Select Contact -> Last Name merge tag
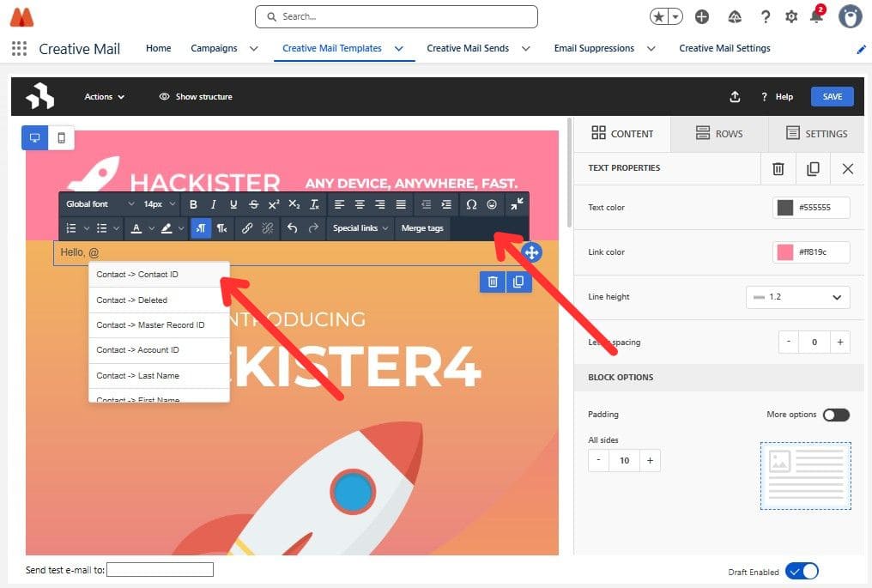This screenshot has height=588, width=872. 159,376
